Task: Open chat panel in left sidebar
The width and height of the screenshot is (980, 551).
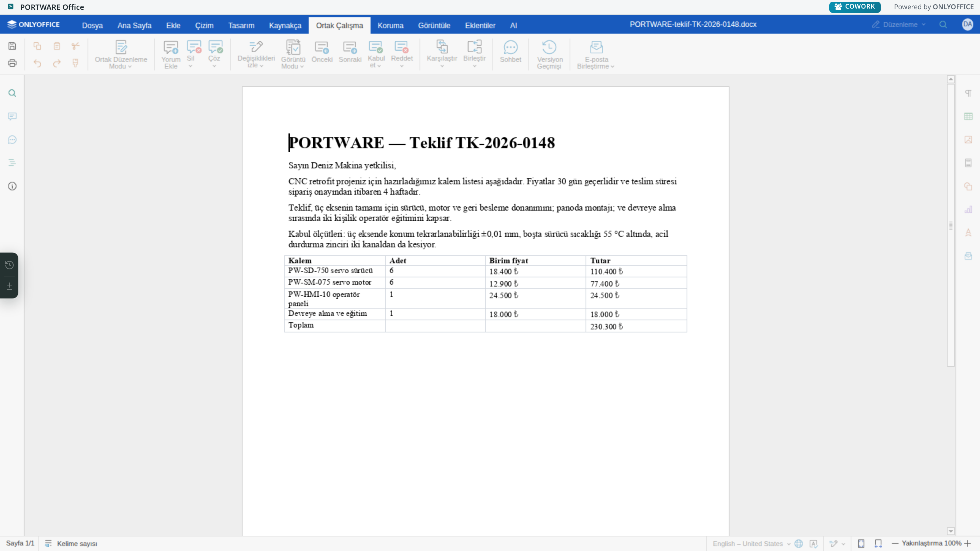Action: [12, 140]
